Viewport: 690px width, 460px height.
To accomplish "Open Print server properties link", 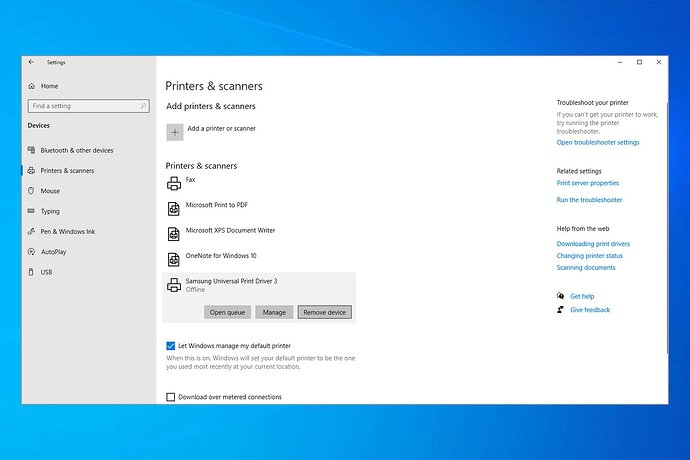I will pos(587,183).
